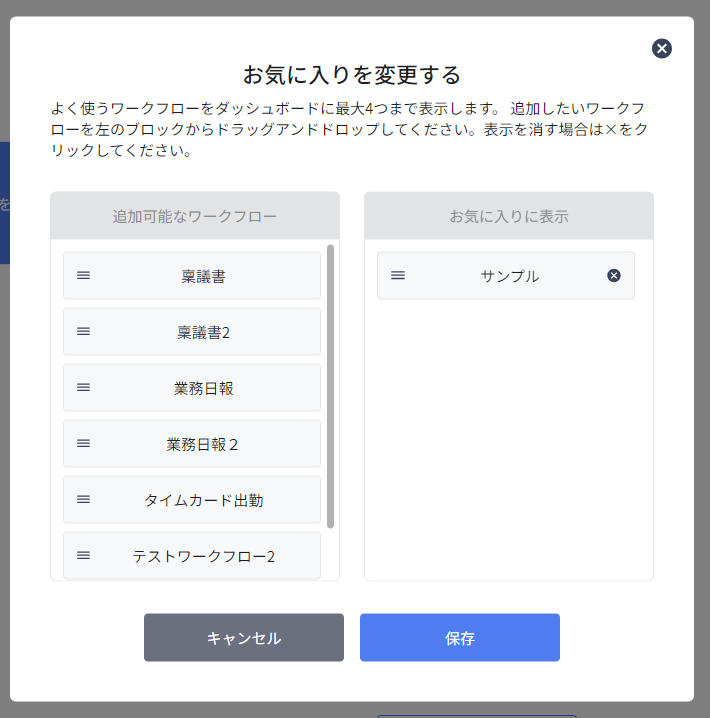Click the 保存 button
710x718 pixels.
[x=460, y=637]
